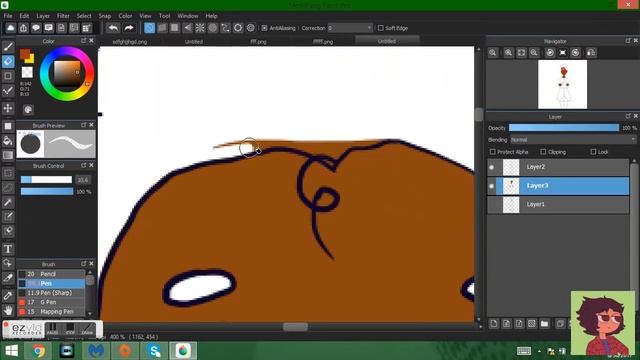Screen dimensions: 640x360
Task: Select the Lasso tool
Action: 8,188
